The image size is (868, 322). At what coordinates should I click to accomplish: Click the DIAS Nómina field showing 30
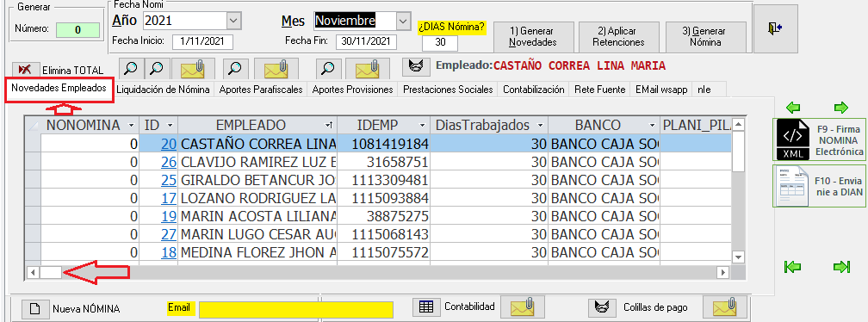[x=439, y=42]
